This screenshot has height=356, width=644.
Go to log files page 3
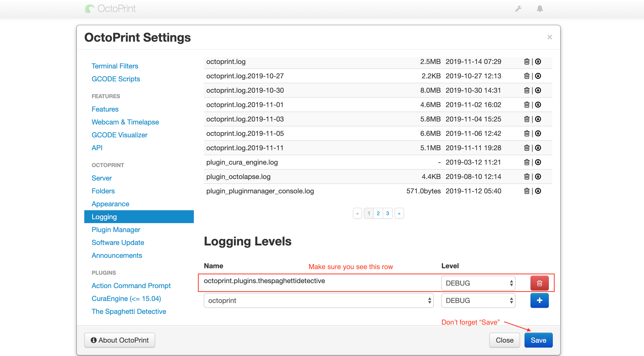[387, 213]
